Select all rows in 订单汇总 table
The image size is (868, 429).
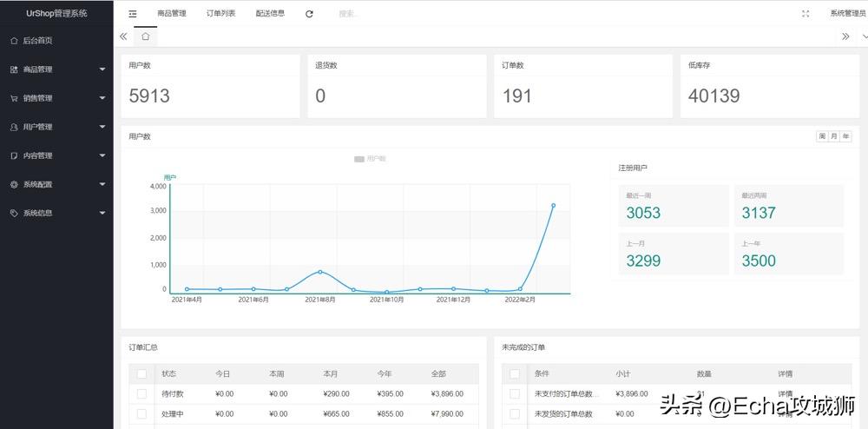[x=141, y=373]
